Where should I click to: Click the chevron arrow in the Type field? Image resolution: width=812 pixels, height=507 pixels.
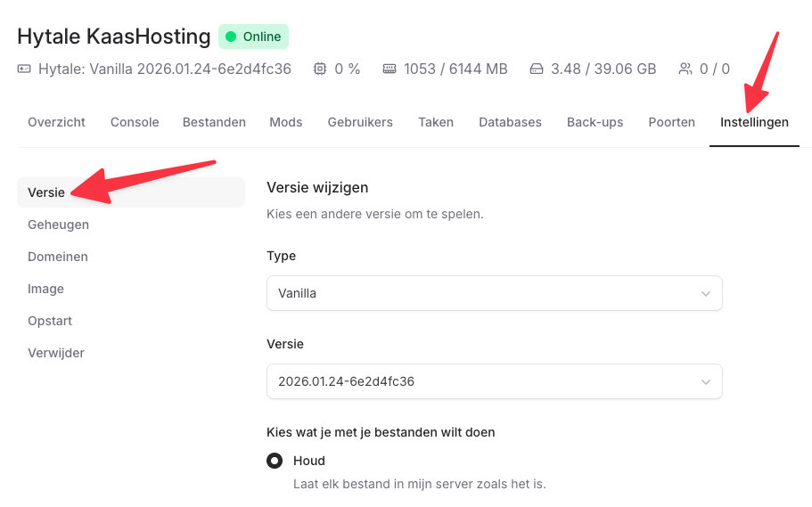click(706, 293)
